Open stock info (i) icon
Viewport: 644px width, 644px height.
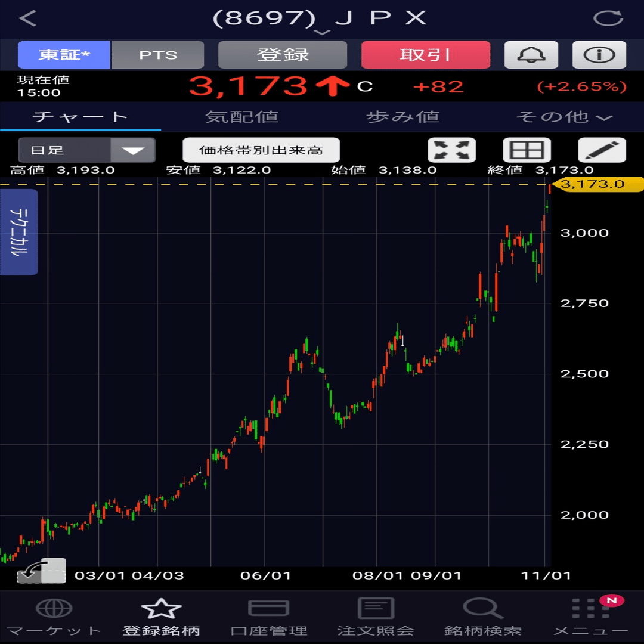tap(599, 55)
